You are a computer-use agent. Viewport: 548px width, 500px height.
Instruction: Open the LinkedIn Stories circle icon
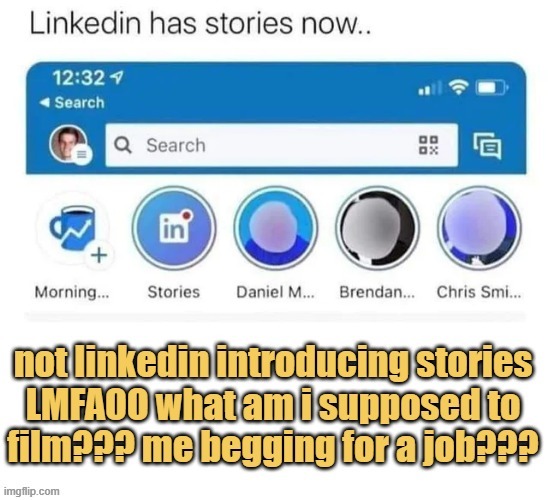coord(174,228)
